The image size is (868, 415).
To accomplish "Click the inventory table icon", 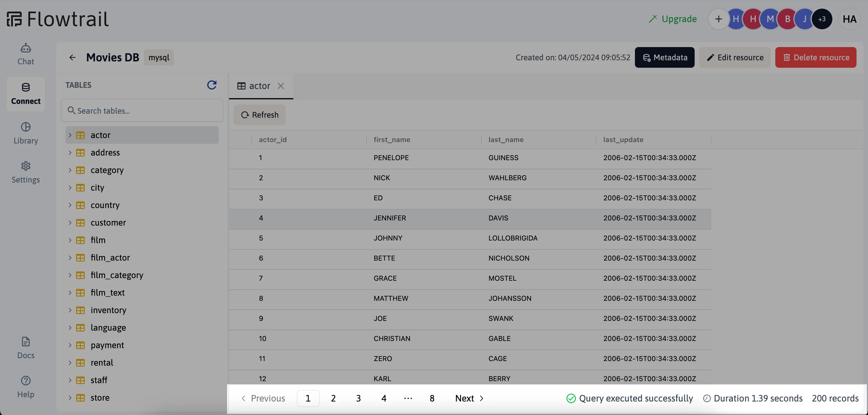I will [80, 310].
